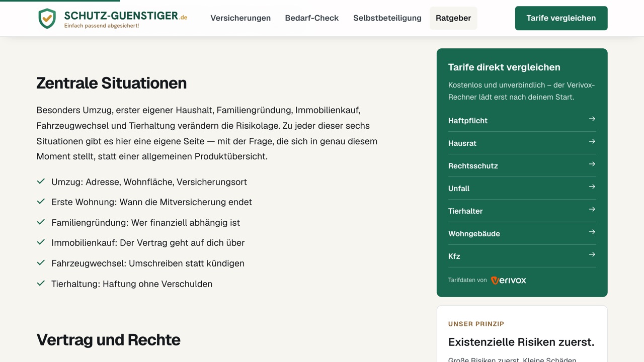Image resolution: width=644 pixels, height=362 pixels.
Task: Click the tagline Einfach passend abgesichert!
Action: [102, 26]
